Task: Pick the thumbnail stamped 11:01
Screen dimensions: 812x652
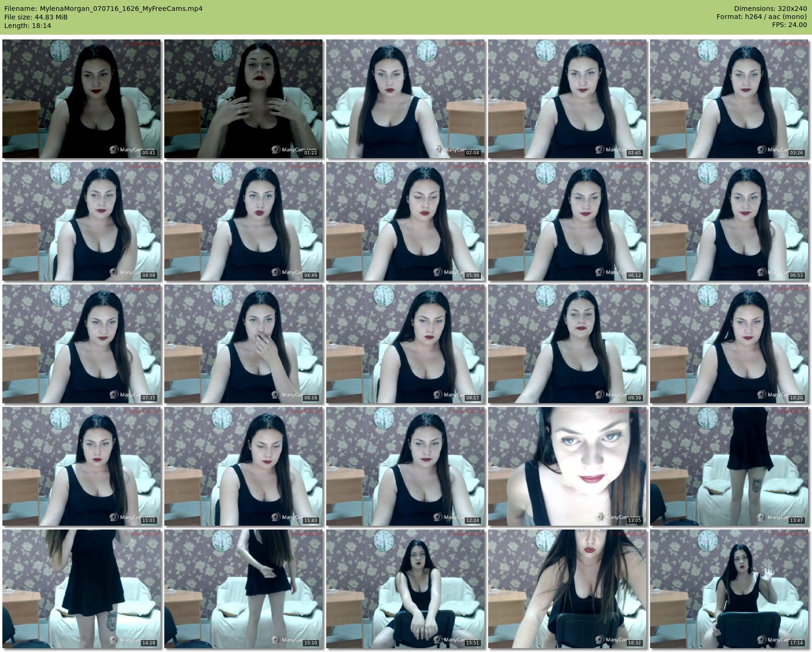Action: tap(81, 466)
